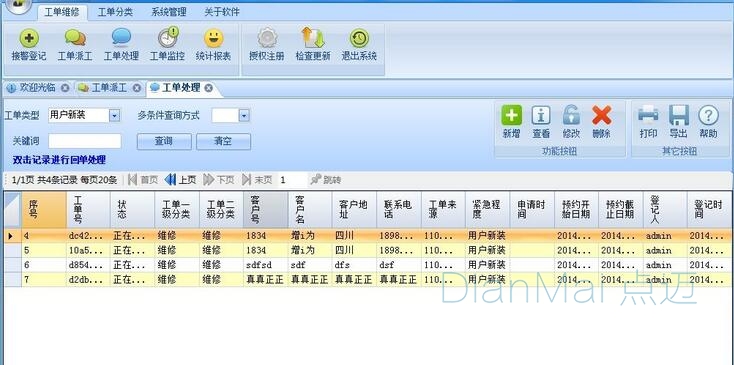Click the 工单二级分类 column header
Viewport: 734px width, 365px height.
pos(221,210)
